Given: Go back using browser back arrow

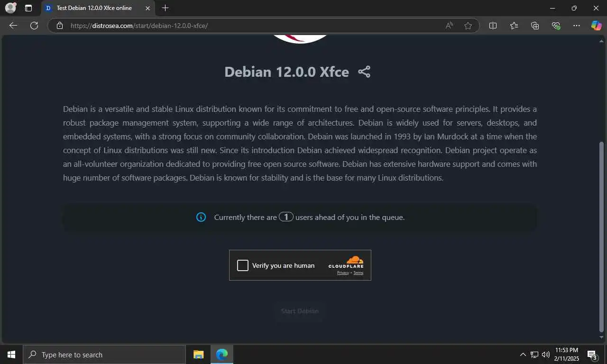Looking at the screenshot, I should pyautogui.click(x=13, y=26).
